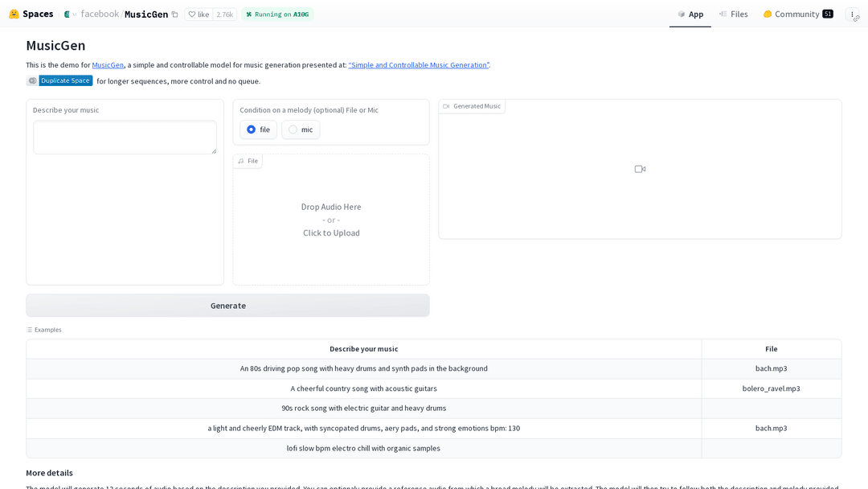Open the three-dot options menu
This screenshot has height=489, width=868.
tap(852, 14)
